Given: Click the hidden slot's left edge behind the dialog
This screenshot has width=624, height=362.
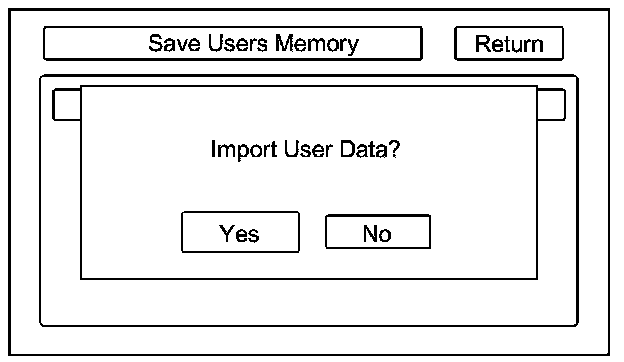Looking at the screenshot, I should [x=67, y=105].
